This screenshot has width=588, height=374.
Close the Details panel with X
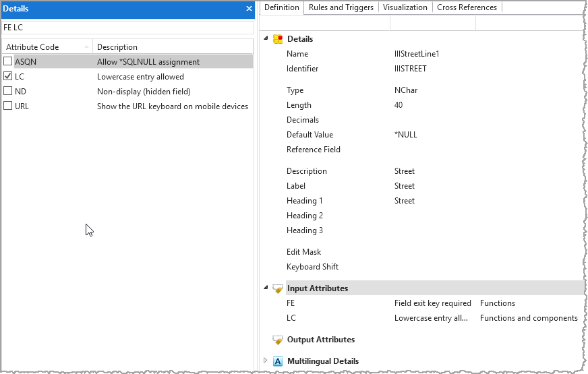coord(249,8)
